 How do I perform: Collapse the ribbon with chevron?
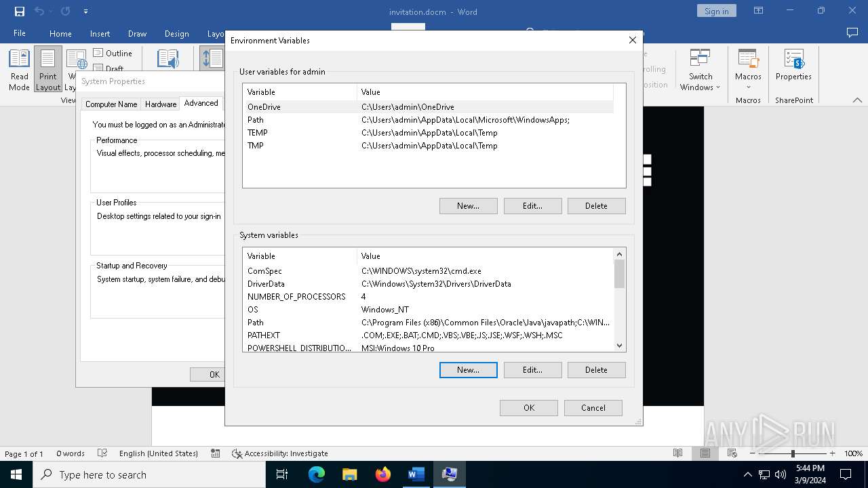(857, 100)
